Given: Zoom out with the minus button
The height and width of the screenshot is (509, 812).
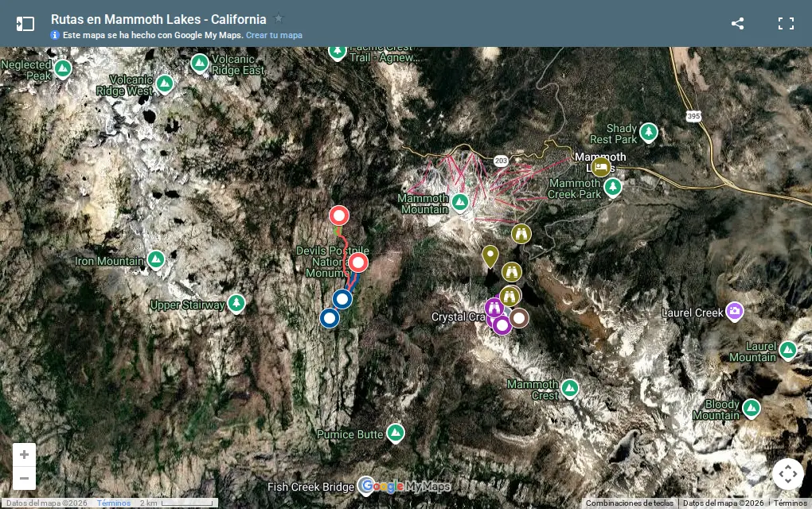Looking at the screenshot, I should [24, 478].
